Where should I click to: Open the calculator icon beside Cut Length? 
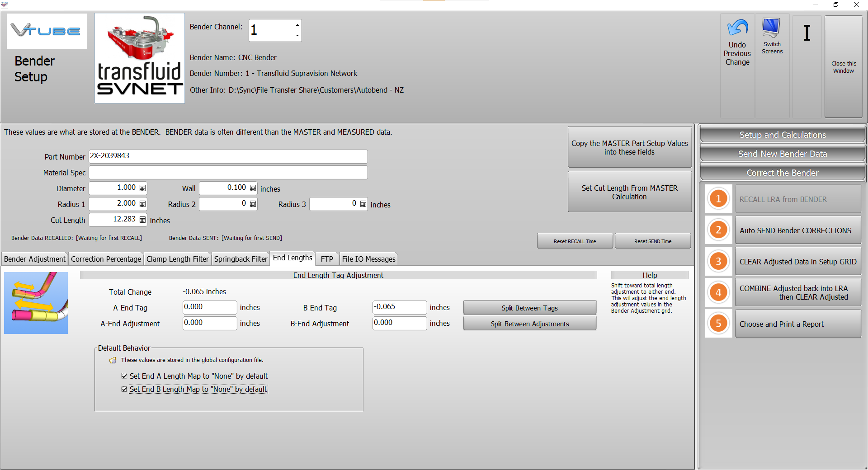point(143,220)
